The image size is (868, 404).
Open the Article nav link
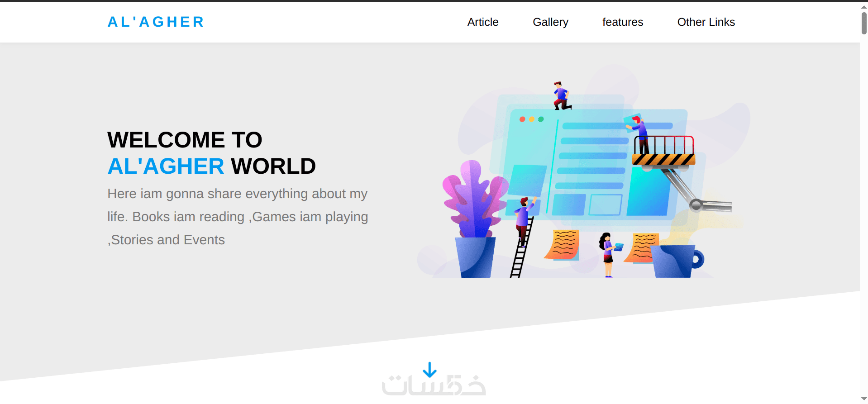(x=483, y=22)
